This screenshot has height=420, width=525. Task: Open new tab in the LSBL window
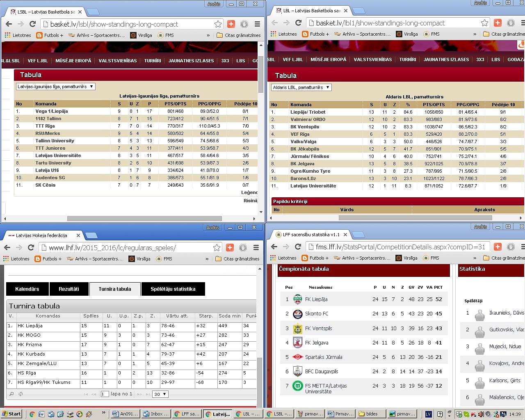coord(93,12)
